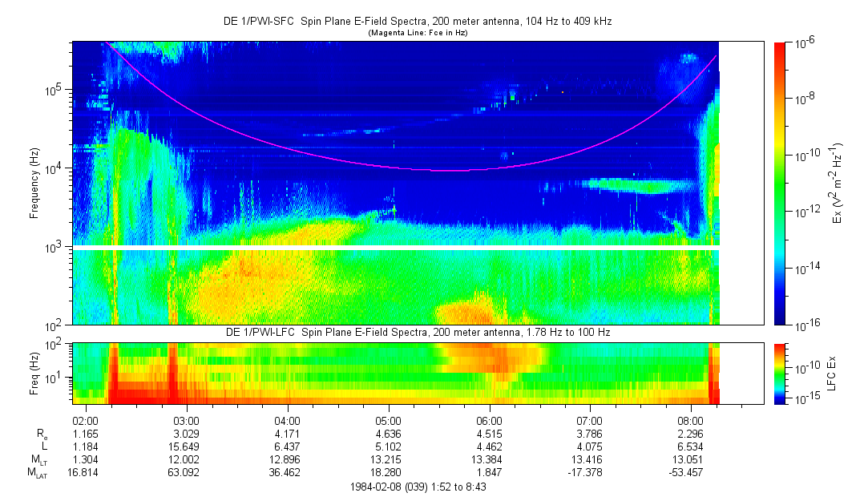
Task: Click the MLAT value 63.092
Action: click(184, 472)
